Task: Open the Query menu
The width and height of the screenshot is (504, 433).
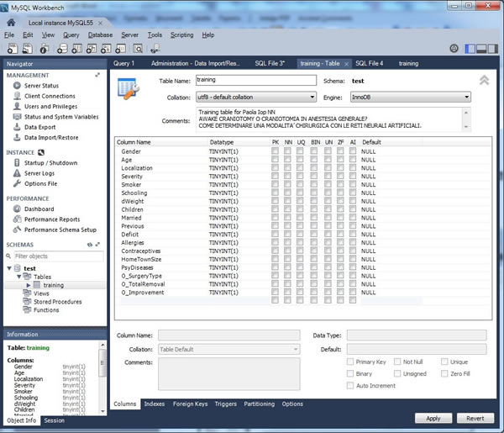Action: click(x=71, y=34)
